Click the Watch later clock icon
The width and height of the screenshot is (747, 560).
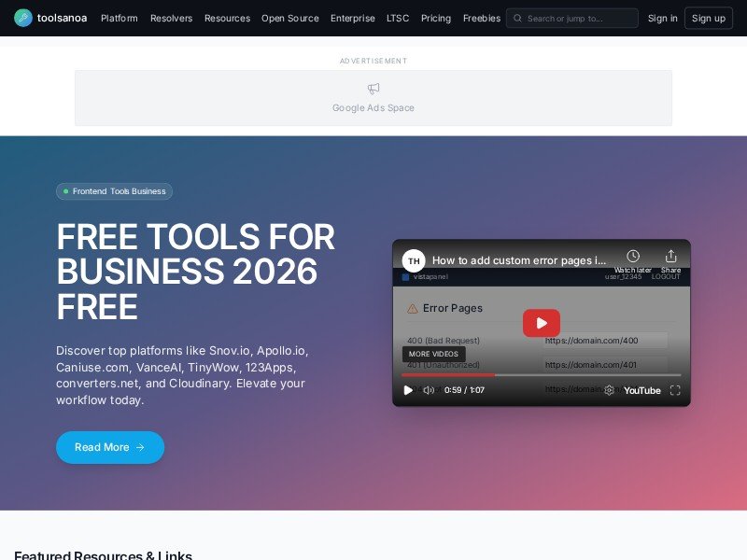[632, 257]
